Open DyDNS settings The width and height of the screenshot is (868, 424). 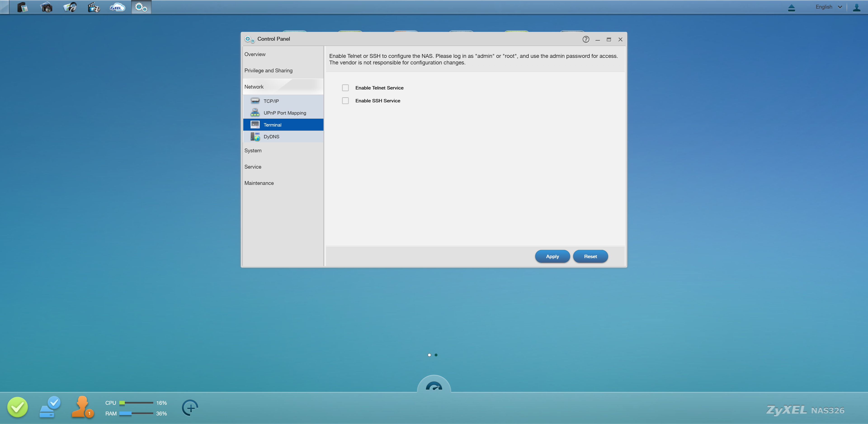coord(283,137)
